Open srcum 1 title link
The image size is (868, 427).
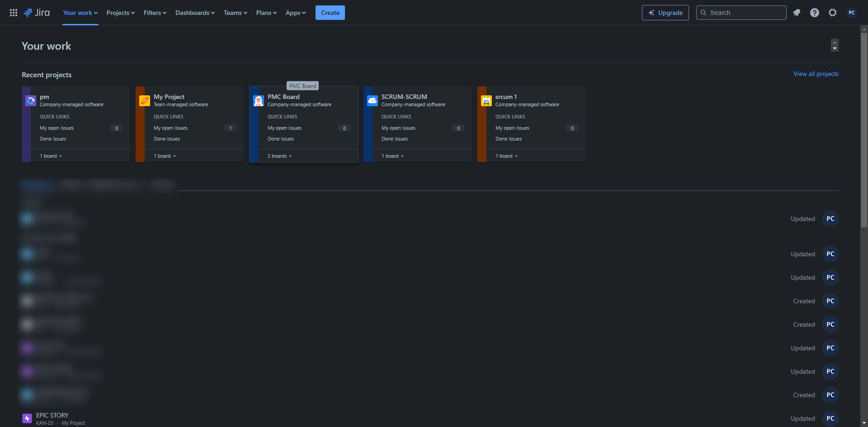pyautogui.click(x=506, y=97)
